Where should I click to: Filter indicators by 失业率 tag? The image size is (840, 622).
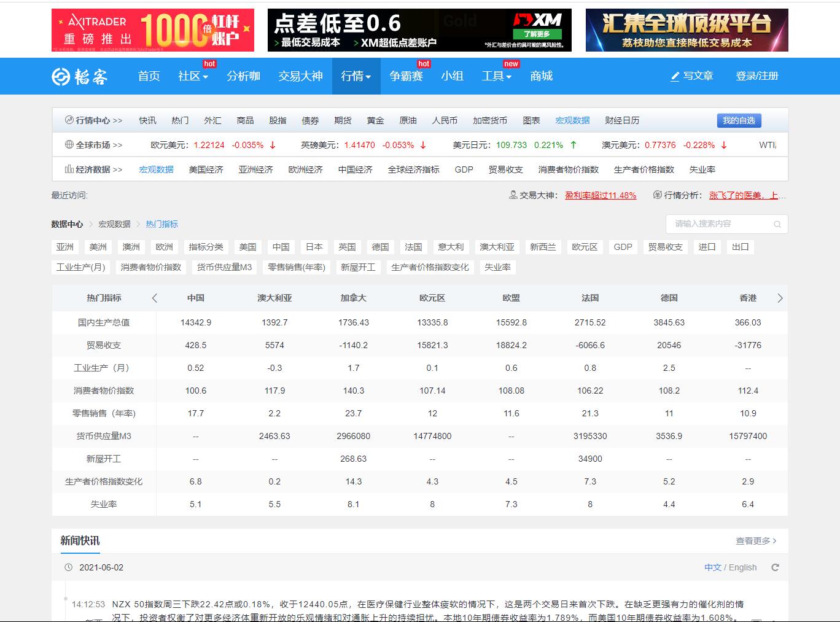coord(497,267)
